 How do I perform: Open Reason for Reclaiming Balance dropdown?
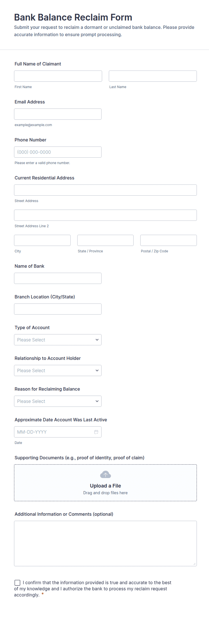[x=58, y=401]
